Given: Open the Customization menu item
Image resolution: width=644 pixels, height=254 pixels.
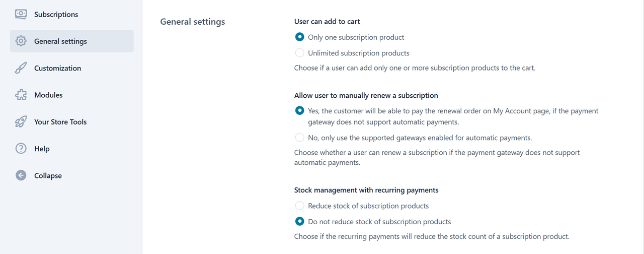Looking at the screenshot, I should pos(57,68).
